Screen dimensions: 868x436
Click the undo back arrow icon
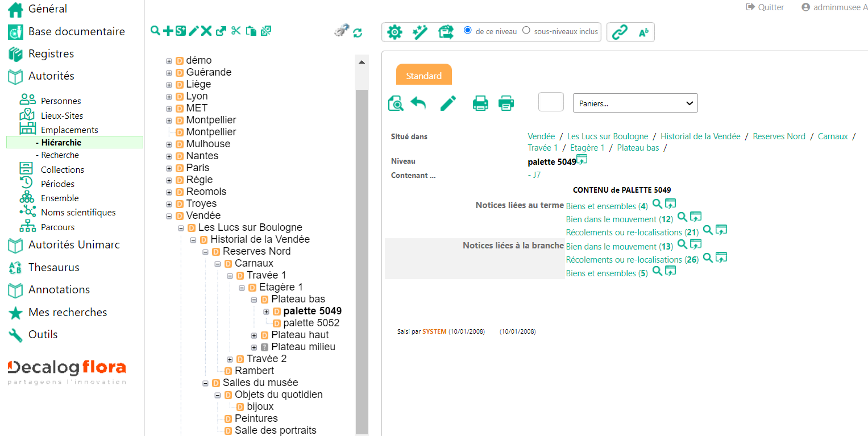tap(418, 103)
